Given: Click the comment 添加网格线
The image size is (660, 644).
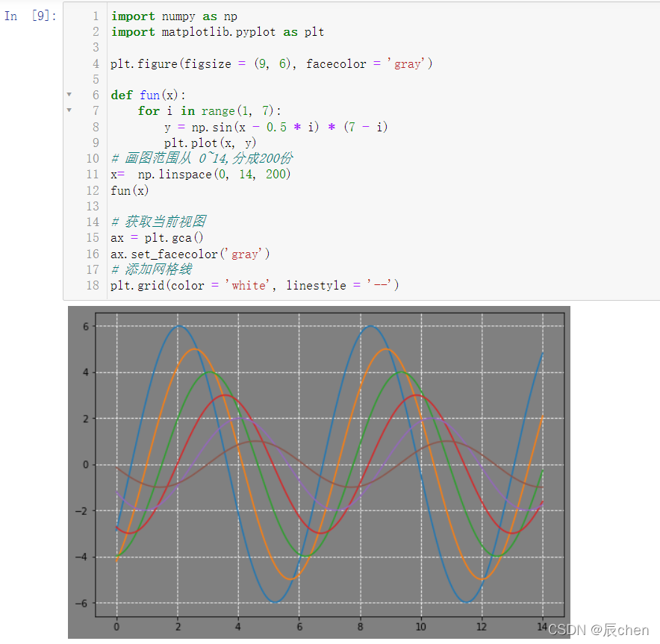Looking at the screenshot, I should coord(152,269).
